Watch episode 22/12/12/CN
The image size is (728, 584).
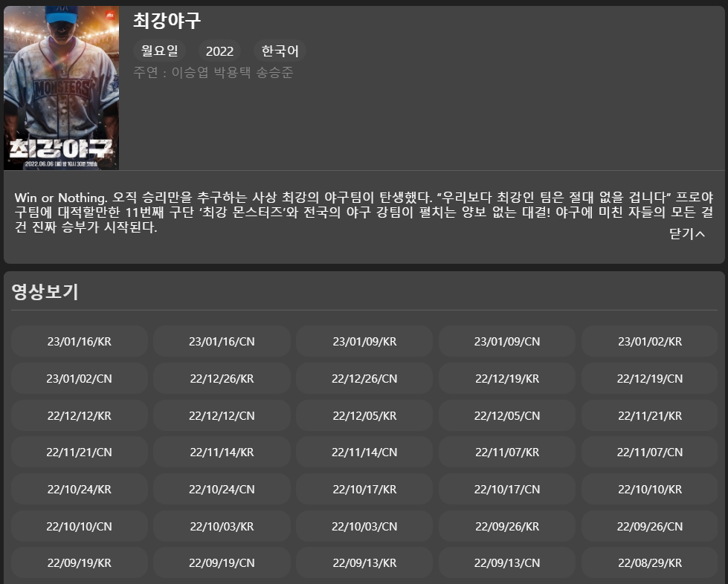point(222,415)
